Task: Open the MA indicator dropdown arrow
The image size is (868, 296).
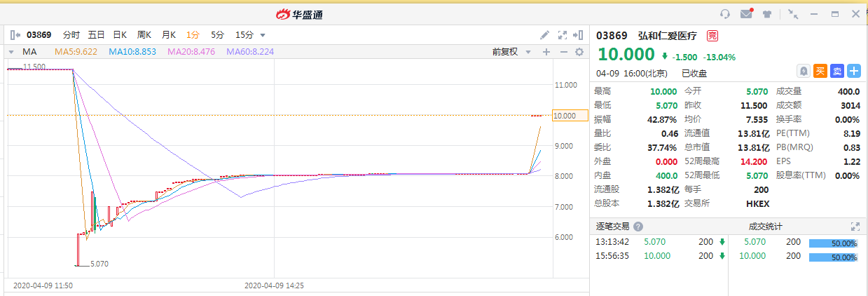Action: pyautogui.click(x=11, y=52)
